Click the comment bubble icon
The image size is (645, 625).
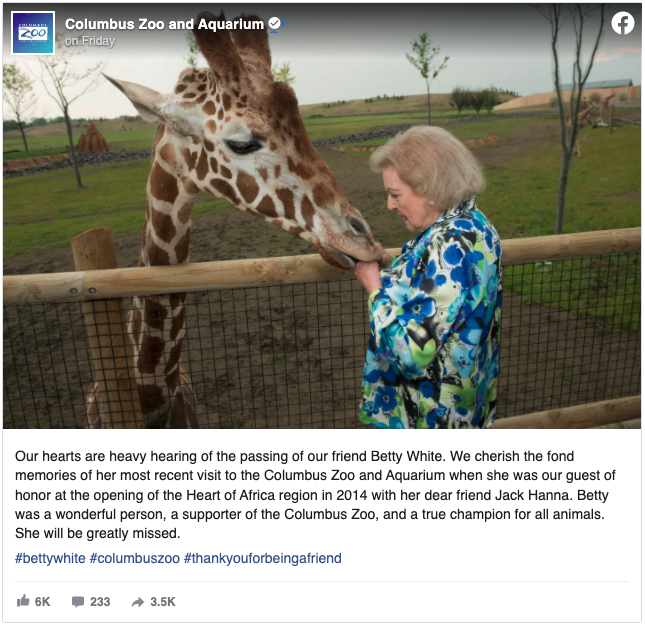[78, 602]
